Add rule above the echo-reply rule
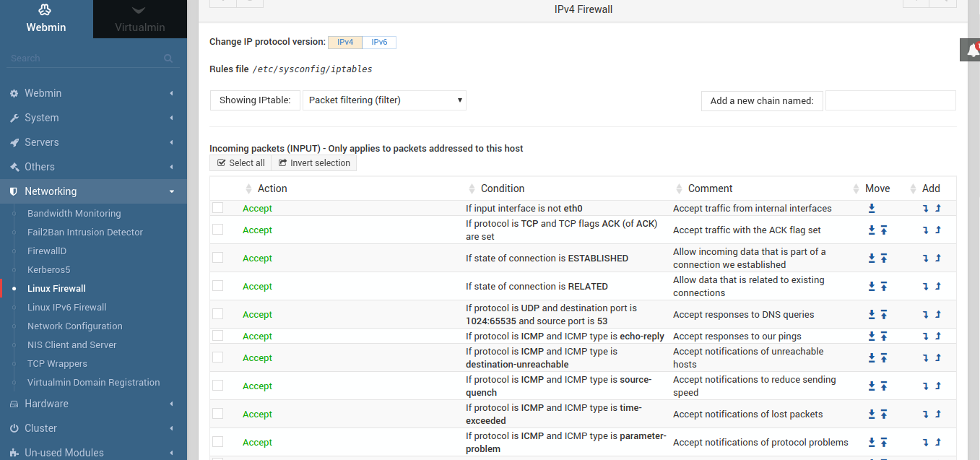Viewport: 980px width, 460px height. coord(938,337)
